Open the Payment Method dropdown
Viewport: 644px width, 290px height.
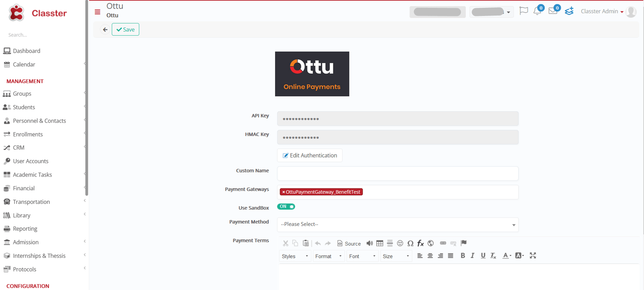click(x=398, y=224)
